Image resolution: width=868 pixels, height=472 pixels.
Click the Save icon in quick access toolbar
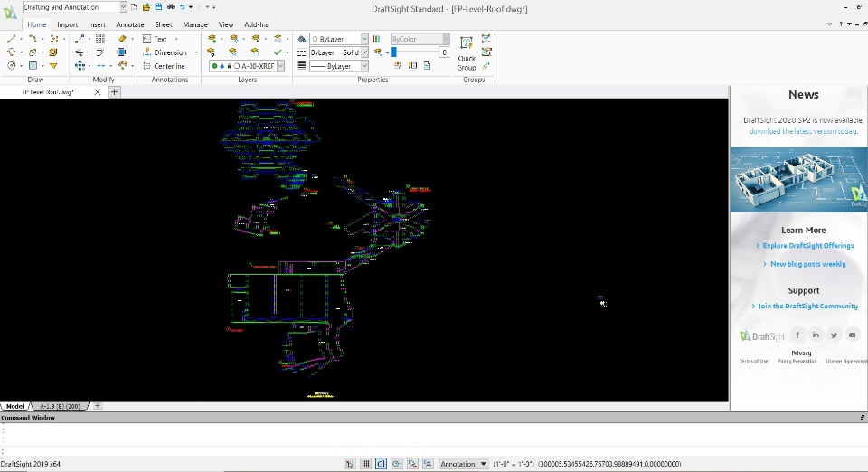pos(158,6)
